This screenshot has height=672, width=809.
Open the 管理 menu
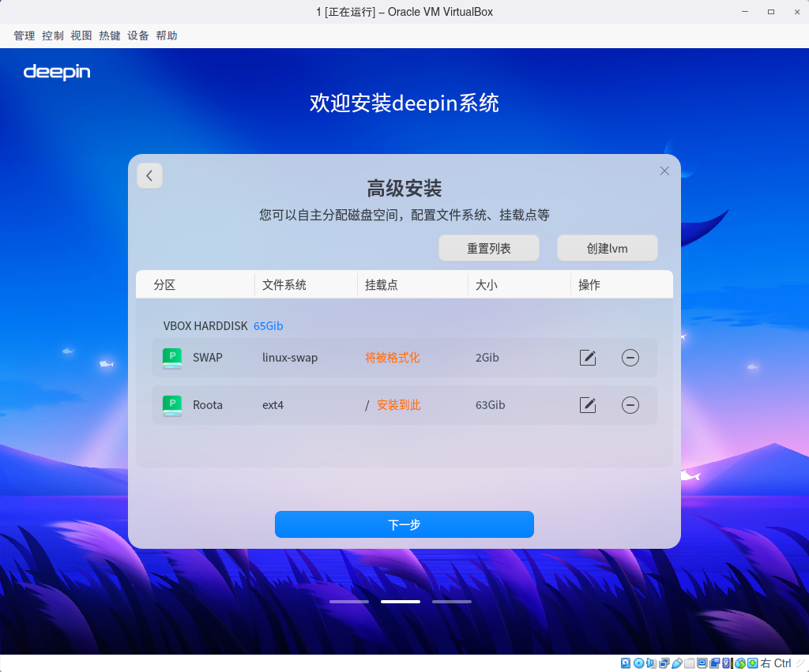point(24,36)
